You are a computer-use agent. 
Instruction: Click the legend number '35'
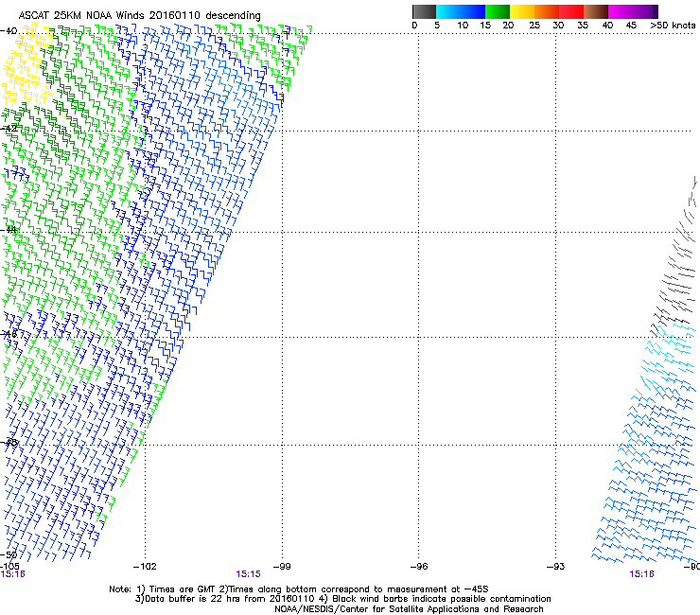tap(583, 26)
